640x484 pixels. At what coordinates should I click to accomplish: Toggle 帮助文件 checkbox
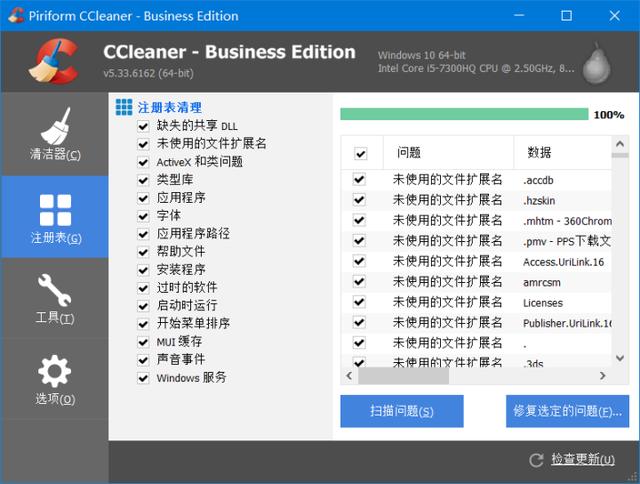point(143,252)
